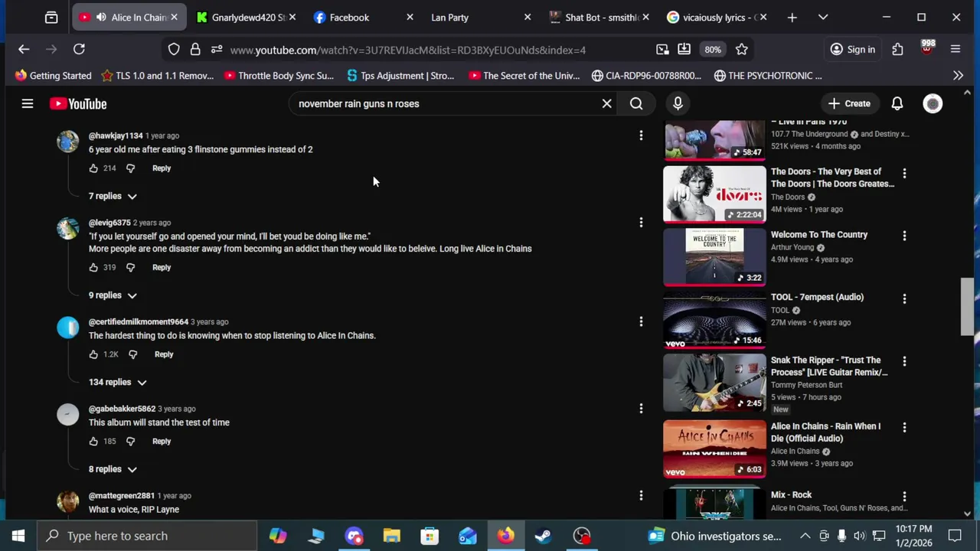This screenshot has width=980, height=551.
Task: Dislike the @levig6375 comment
Action: (x=130, y=267)
